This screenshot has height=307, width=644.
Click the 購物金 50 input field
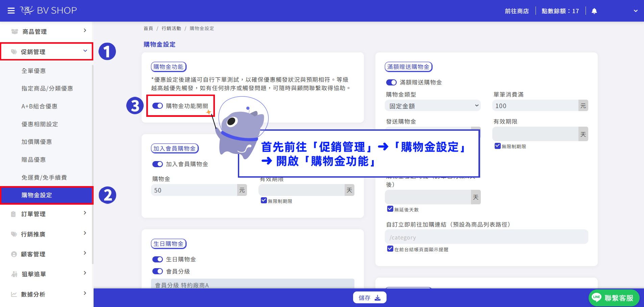point(194,190)
